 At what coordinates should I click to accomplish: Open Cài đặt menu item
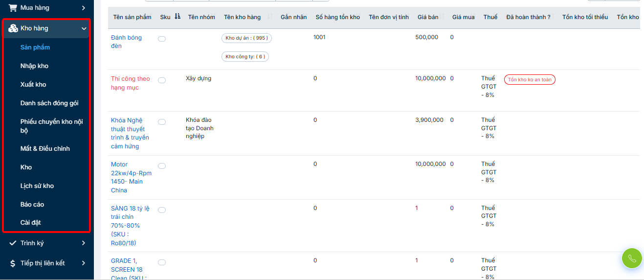31,223
